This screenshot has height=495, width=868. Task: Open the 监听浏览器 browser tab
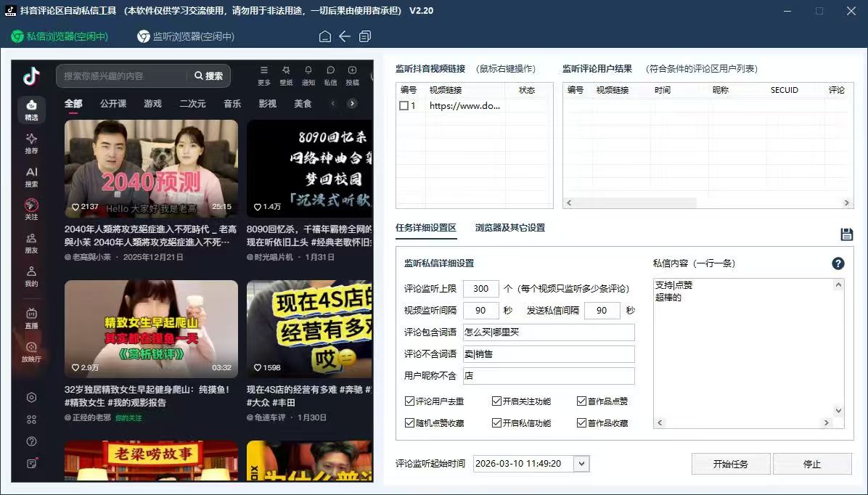click(x=186, y=36)
